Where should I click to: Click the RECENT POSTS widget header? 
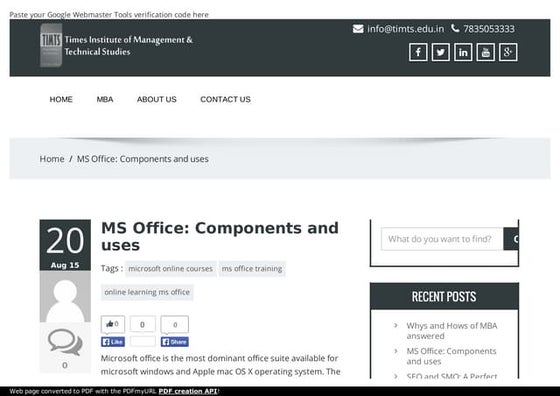[444, 296]
